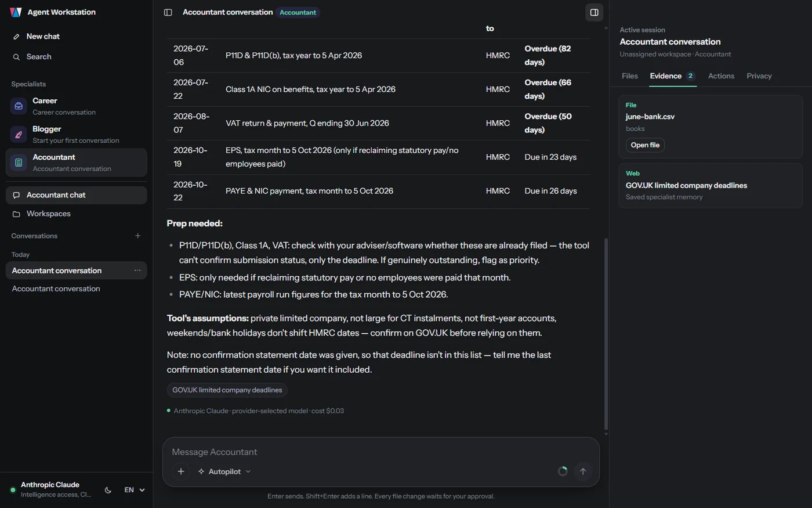Click the 'VAT return & payment' table cell

click(x=350, y=123)
